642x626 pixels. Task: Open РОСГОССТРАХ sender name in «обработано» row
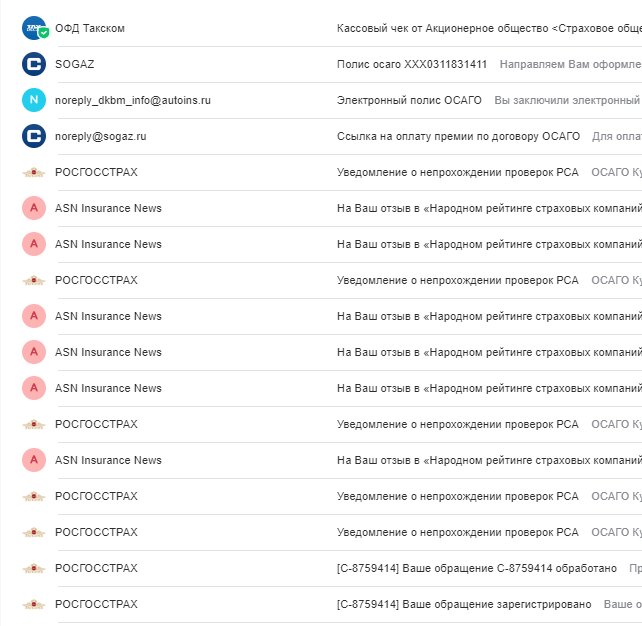(96, 568)
